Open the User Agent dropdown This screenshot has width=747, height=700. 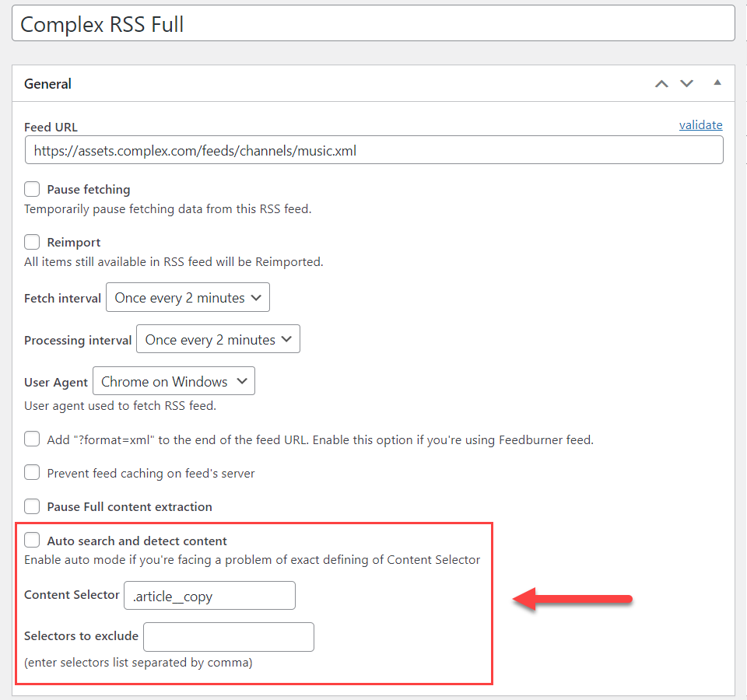pyautogui.click(x=174, y=381)
